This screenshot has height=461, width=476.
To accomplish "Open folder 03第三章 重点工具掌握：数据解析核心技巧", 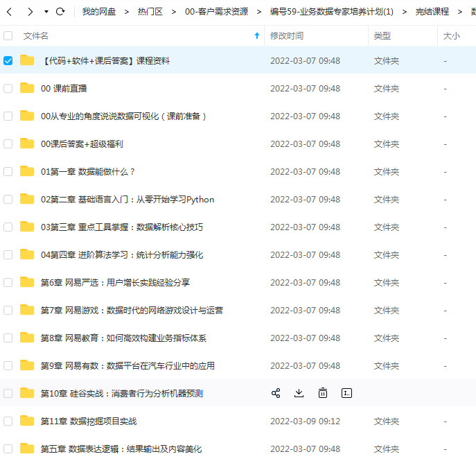I will (122, 227).
